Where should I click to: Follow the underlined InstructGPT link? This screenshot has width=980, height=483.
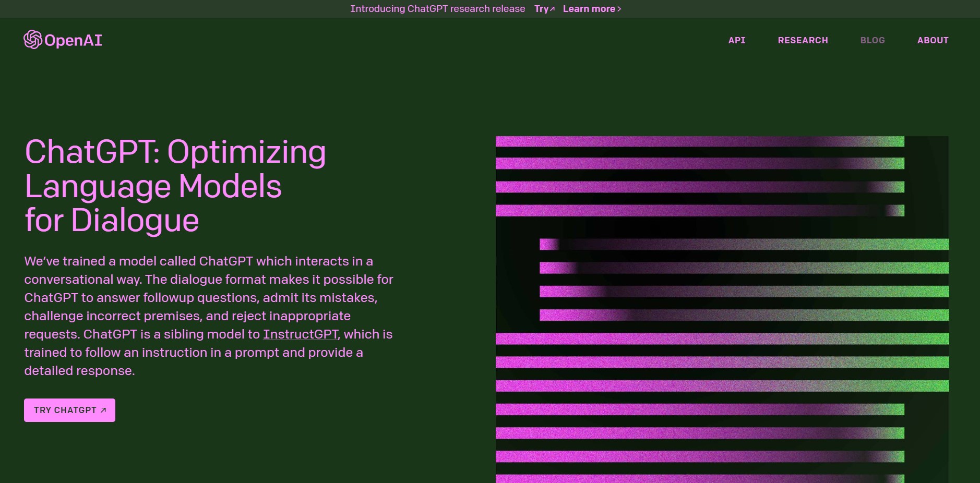coord(301,334)
